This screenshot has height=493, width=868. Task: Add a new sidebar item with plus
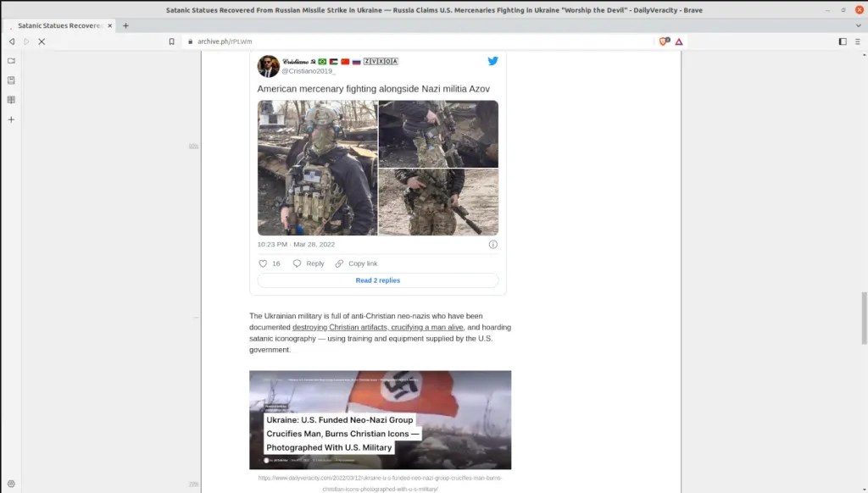tap(11, 119)
